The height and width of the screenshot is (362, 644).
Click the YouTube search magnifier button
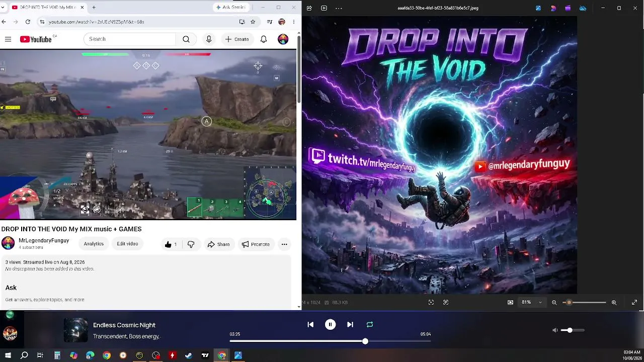(186, 39)
